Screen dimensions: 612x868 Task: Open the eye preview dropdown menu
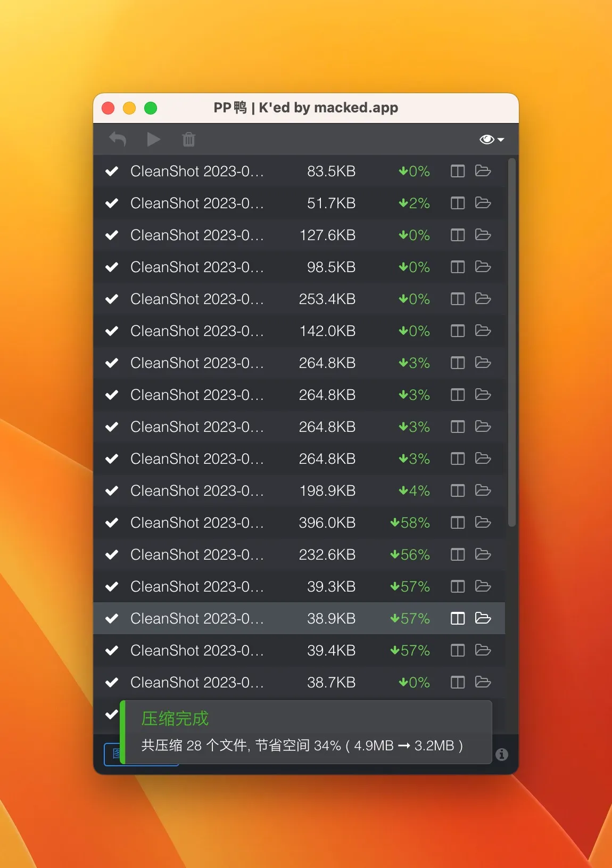pyautogui.click(x=491, y=140)
